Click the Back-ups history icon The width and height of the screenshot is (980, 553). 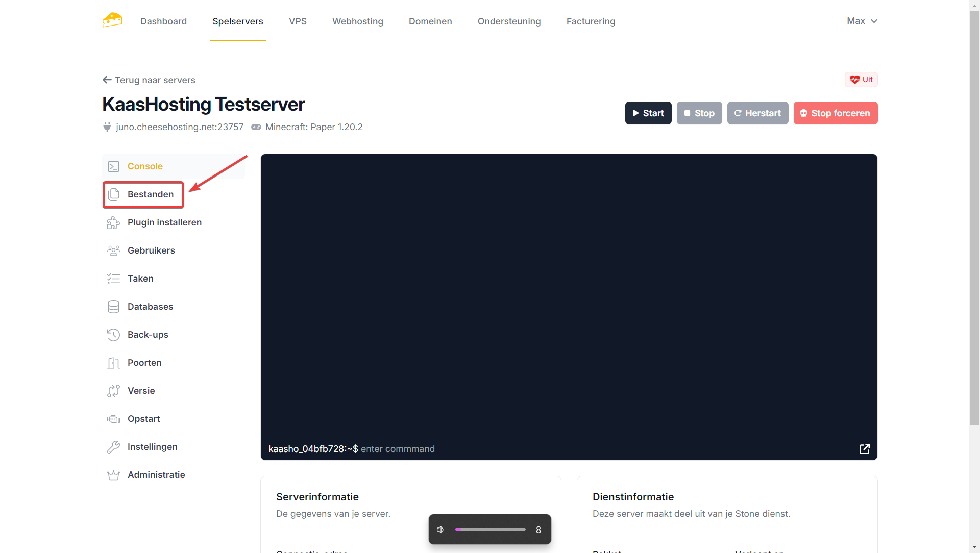113,335
